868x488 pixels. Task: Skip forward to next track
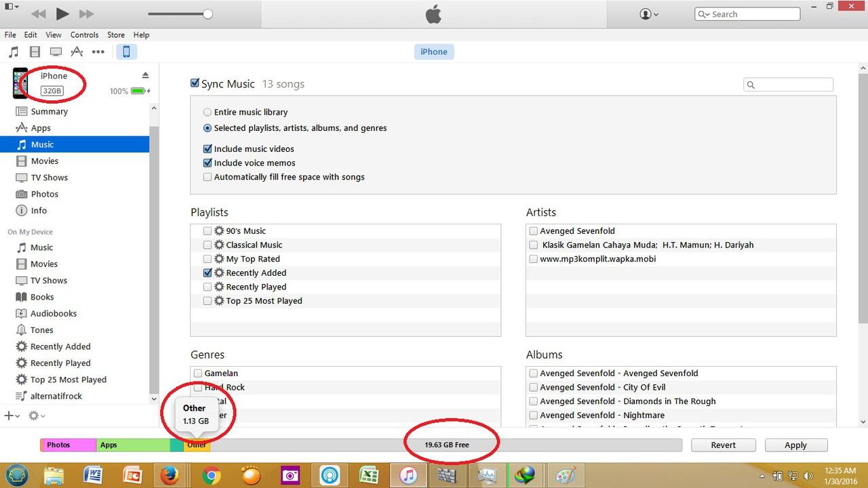pos(86,14)
